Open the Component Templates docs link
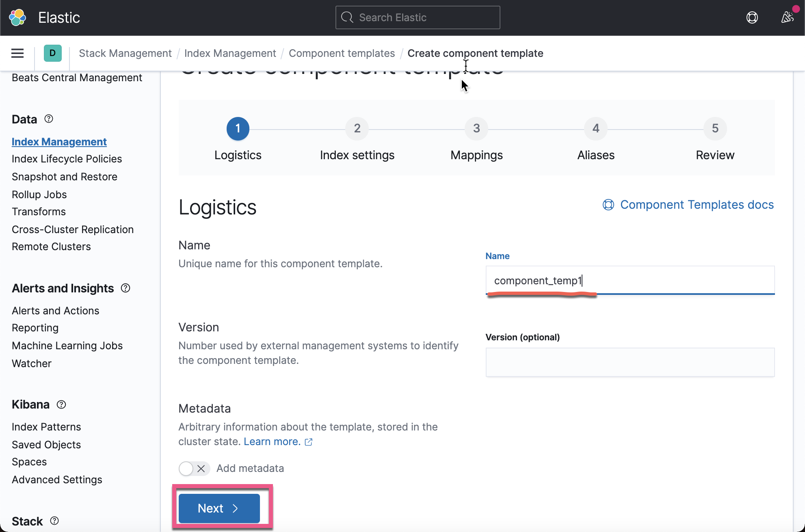Image resolution: width=805 pixels, height=532 pixels. click(697, 205)
